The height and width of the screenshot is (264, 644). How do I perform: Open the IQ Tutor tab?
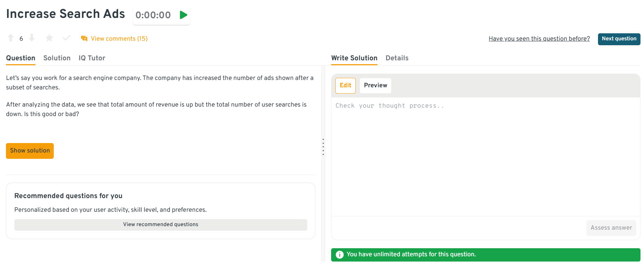coord(92,58)
